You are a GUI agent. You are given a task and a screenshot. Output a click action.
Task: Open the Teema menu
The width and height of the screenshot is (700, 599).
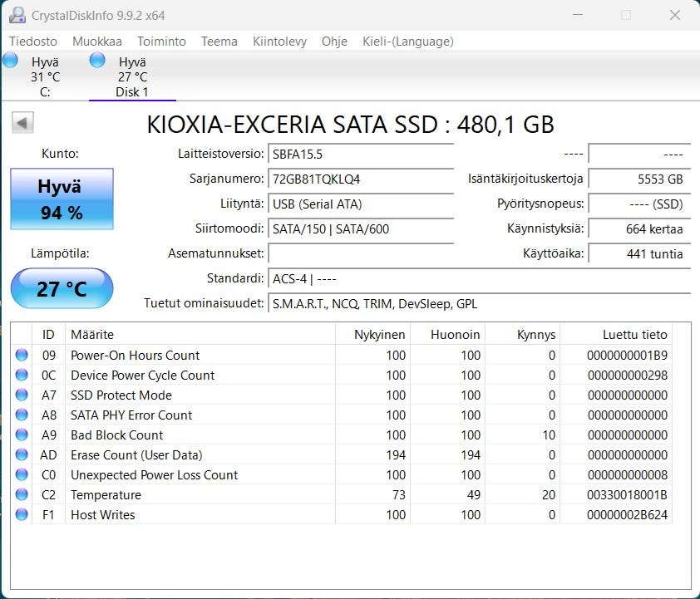point(219,42)
